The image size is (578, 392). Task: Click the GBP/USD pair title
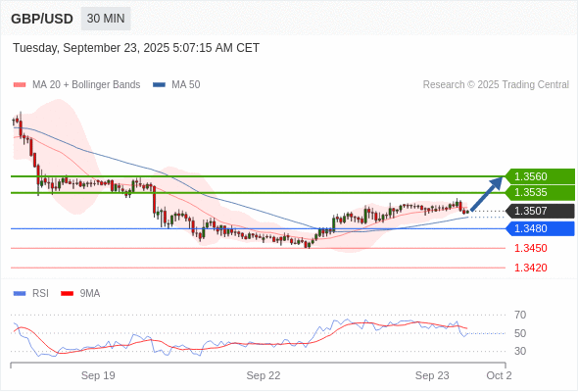[x=42, y=19]
